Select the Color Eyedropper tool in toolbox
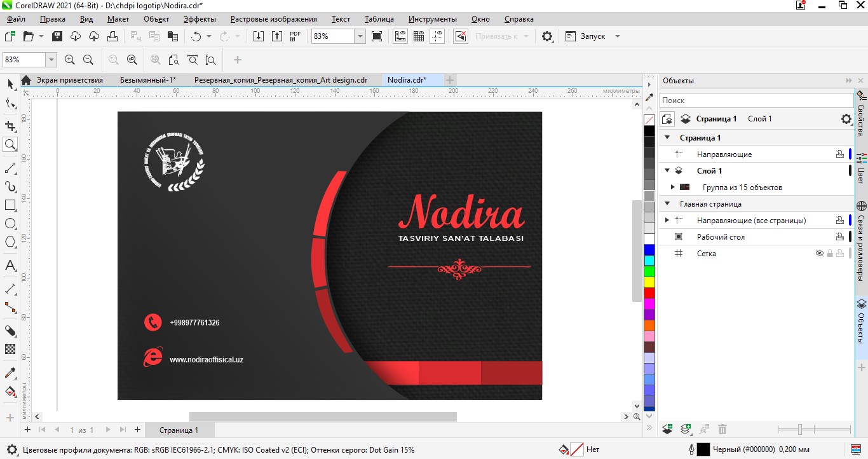Image resolution: width=868 pixels, height=459 pixels. click(10, 373)
